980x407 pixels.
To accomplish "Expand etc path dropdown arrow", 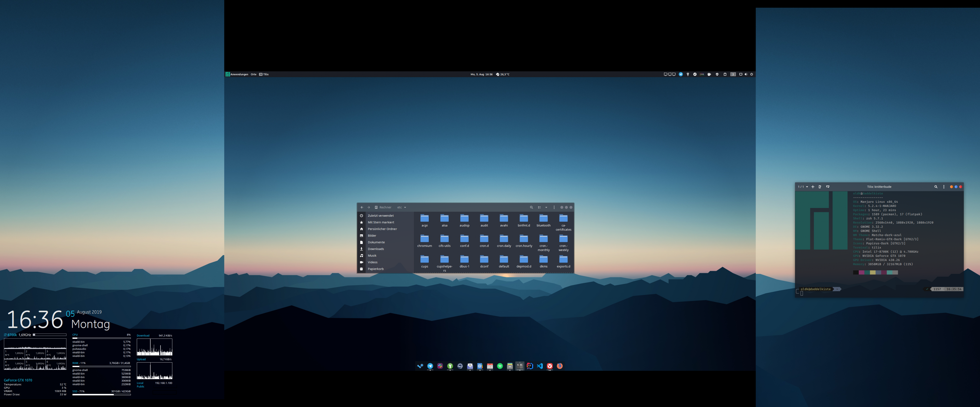I will click(x=405, y=207).
